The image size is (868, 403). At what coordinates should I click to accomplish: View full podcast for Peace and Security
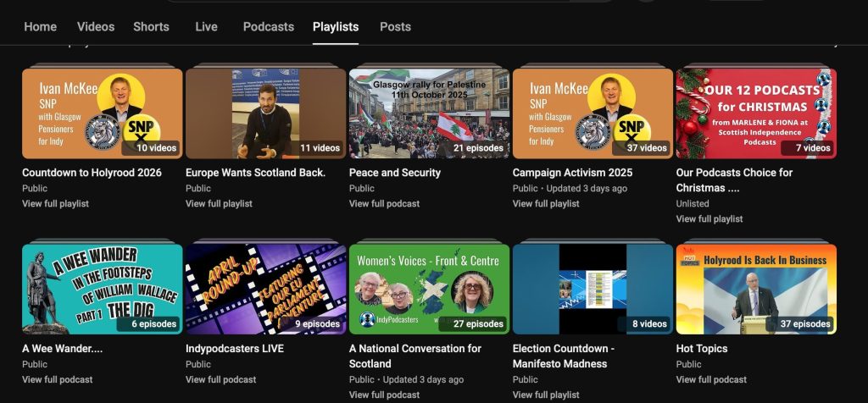pyautogui.click(x=384, y=203)
